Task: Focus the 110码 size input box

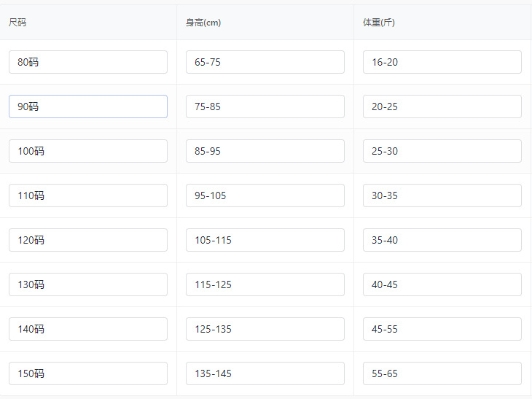Action: [x=88, y=195]
